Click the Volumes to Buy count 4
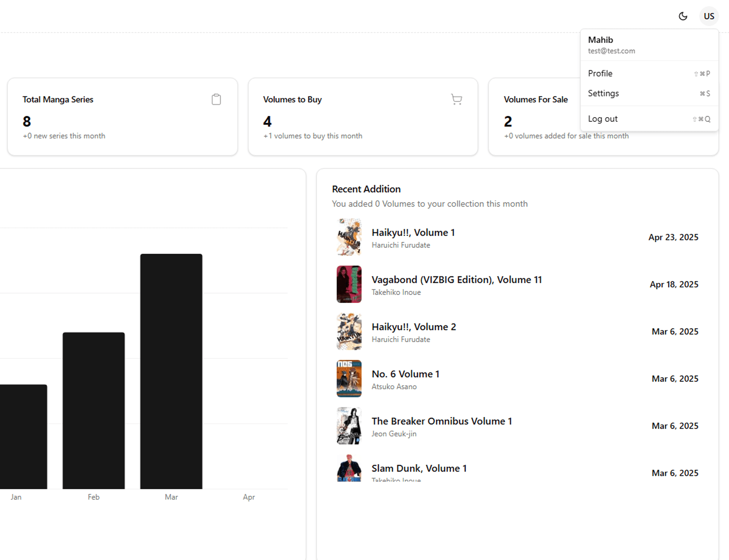The width and height of the screenshot is (729, 560). coord(267,121)
